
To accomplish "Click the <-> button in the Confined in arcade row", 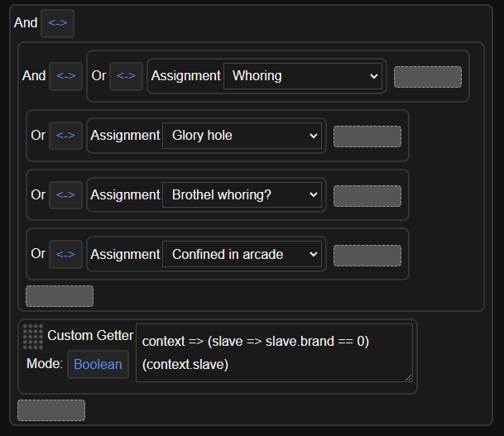I will pyautogui.click(x=65, y=255).
